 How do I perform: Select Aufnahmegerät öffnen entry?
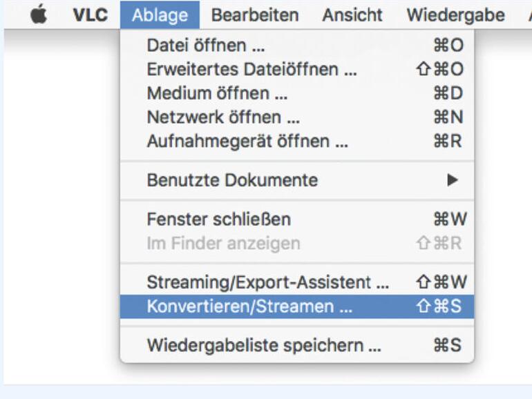[x=247, y=142]
